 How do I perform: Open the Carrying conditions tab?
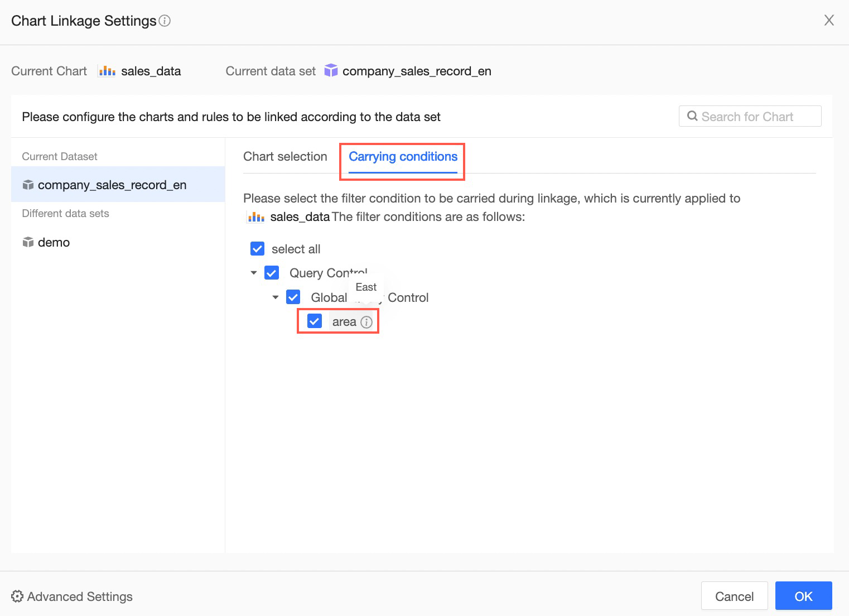(403, 157)
